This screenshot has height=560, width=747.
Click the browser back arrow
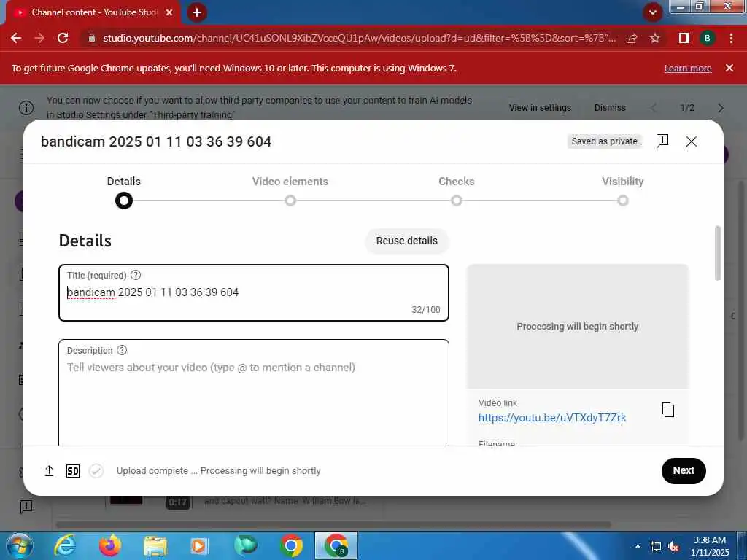point(16,38)
